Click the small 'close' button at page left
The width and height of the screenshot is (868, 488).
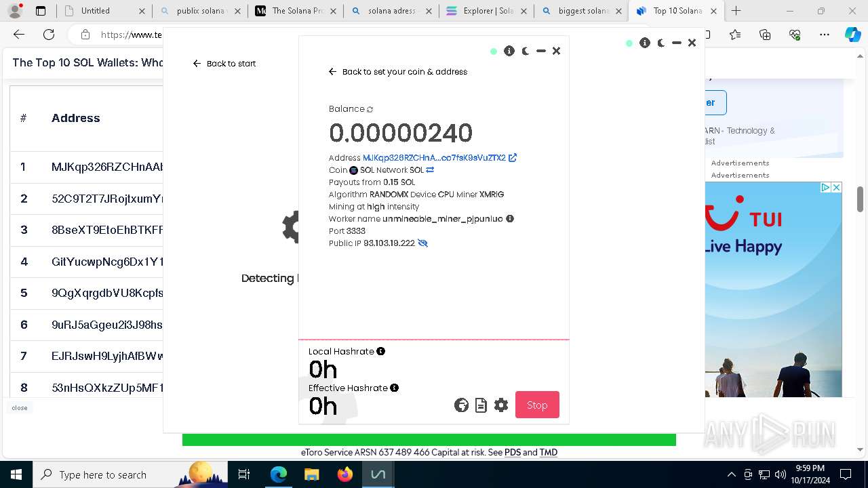(20, 408)
